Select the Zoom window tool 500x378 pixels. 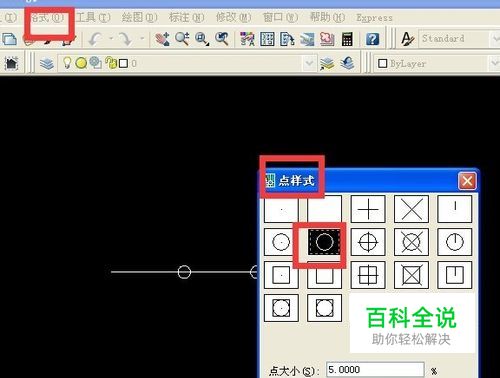pyautogui.click(x=202, y=39)
